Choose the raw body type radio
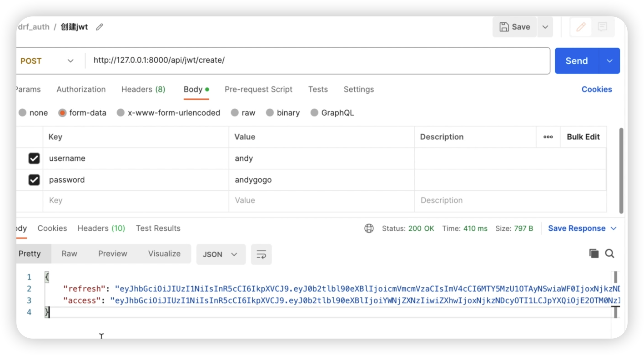The height and width of the screenshot is (355, 644). 235,113
